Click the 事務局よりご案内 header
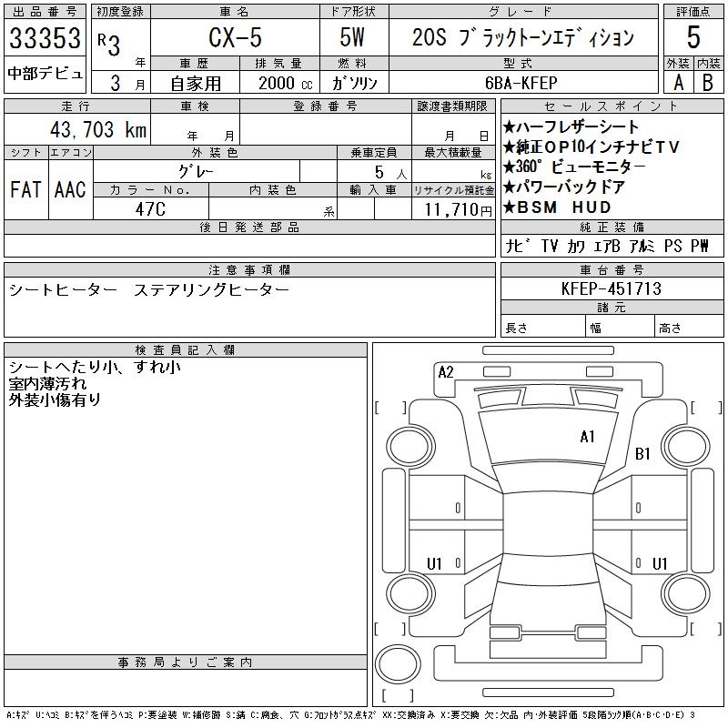728x728 pixels. pos(186,662)
